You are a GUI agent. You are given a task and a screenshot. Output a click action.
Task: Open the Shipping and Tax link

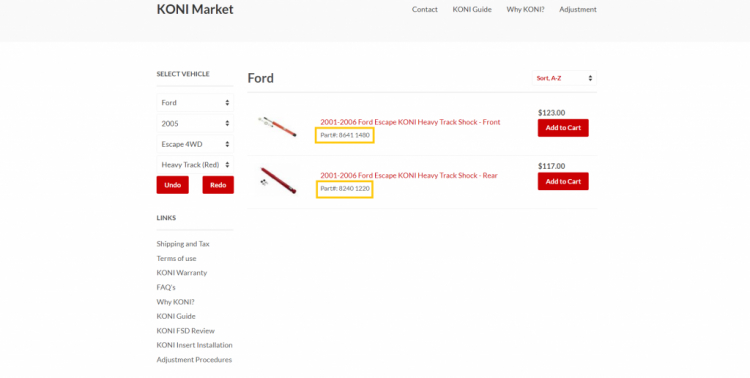183,244
